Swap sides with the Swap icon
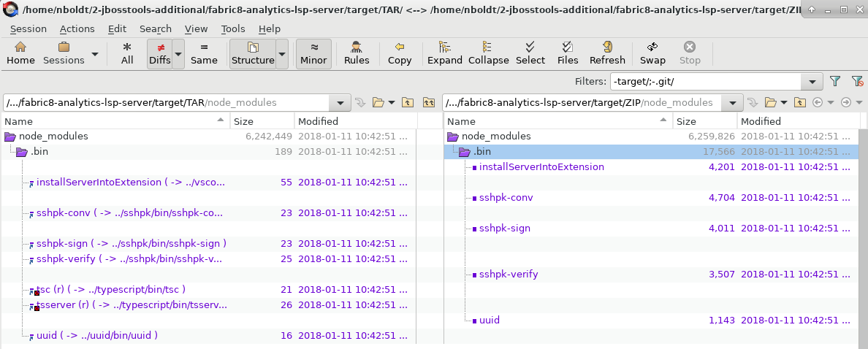The height and width of the screenshot is (349, 868). pyautogui.click(x=652, y=53)
